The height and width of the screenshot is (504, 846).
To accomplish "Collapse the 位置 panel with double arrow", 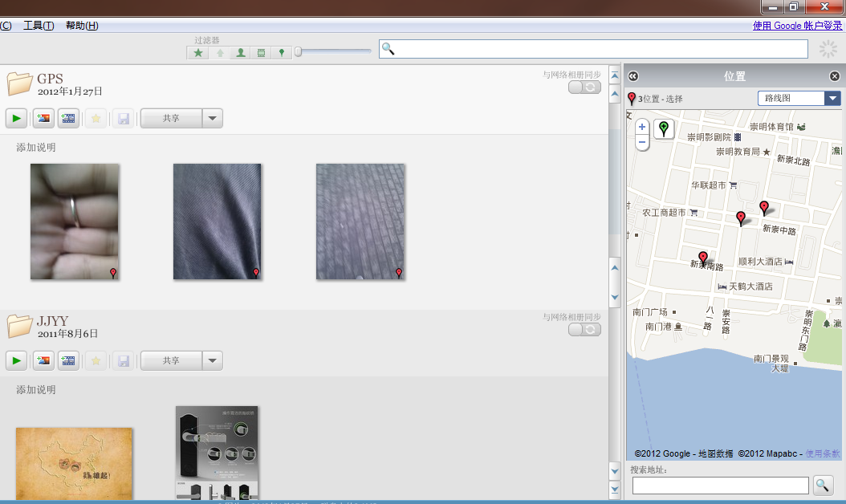I will pos(633,76).
